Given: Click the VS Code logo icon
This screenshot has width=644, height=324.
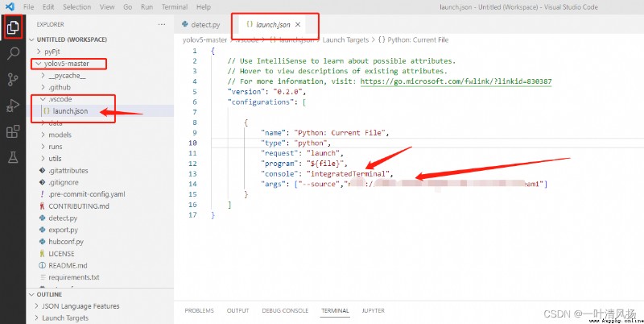Looking at the screenshot, I should coord(10,6).
